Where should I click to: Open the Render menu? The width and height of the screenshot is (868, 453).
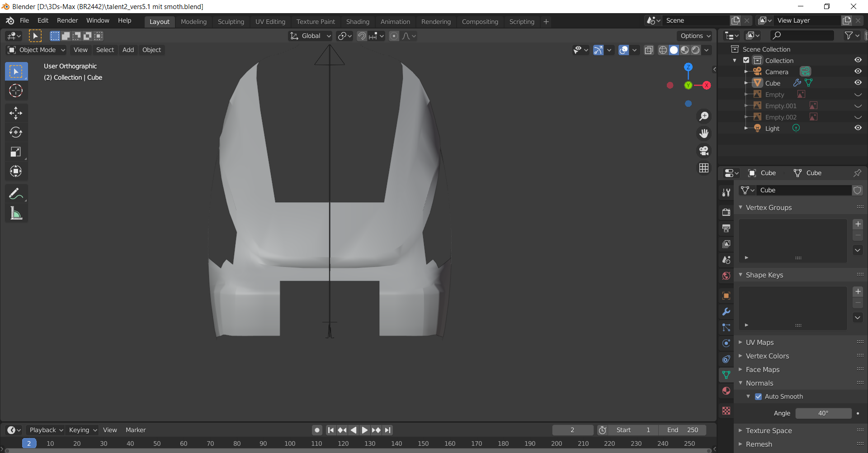pos(67,20)
